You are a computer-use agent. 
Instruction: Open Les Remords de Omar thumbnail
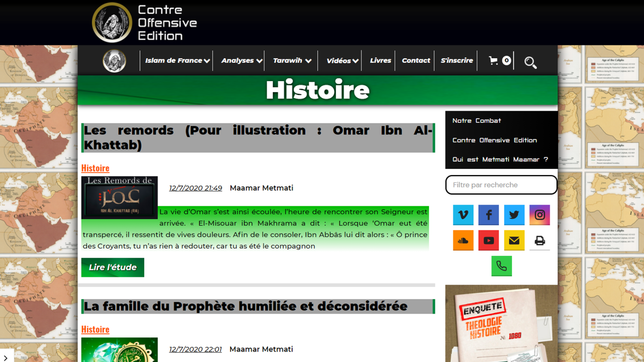click(x=119, y=197)
